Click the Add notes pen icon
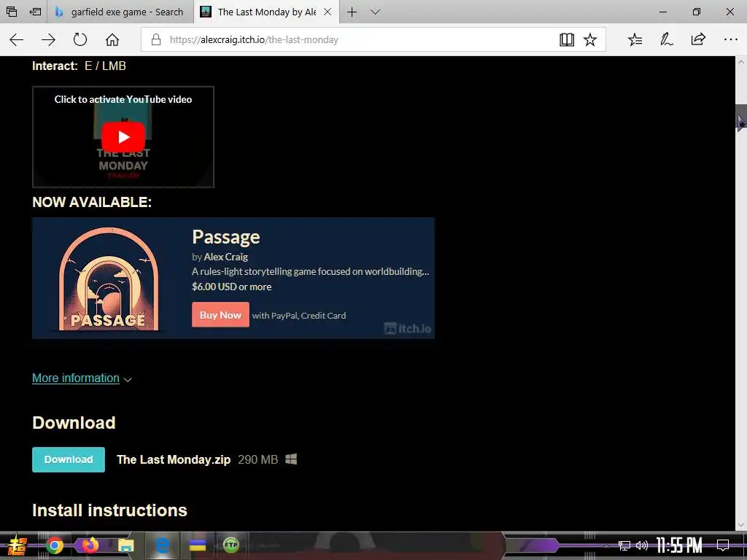 pos(666,39)
